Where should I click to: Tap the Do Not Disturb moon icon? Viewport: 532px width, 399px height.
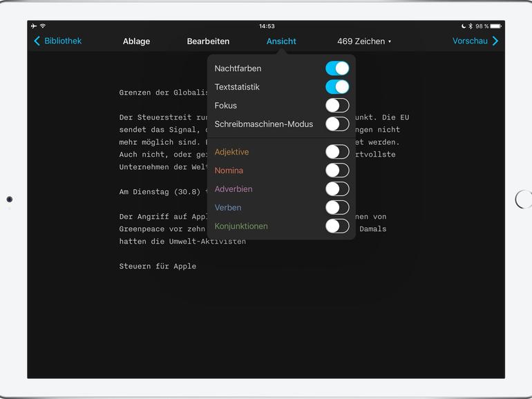pyautogui.click(x=464, y=26)
